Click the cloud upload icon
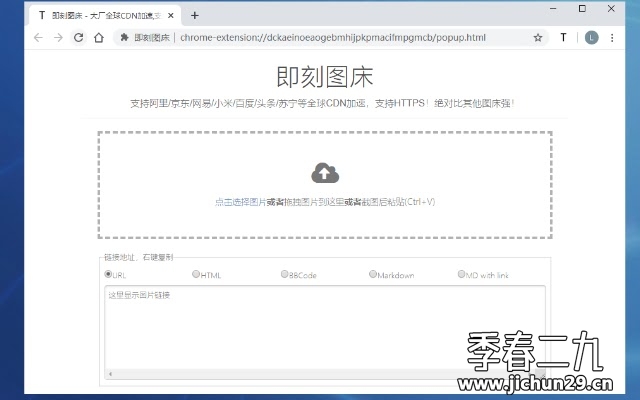Screen dimensions: 640x400 point(325,173)
